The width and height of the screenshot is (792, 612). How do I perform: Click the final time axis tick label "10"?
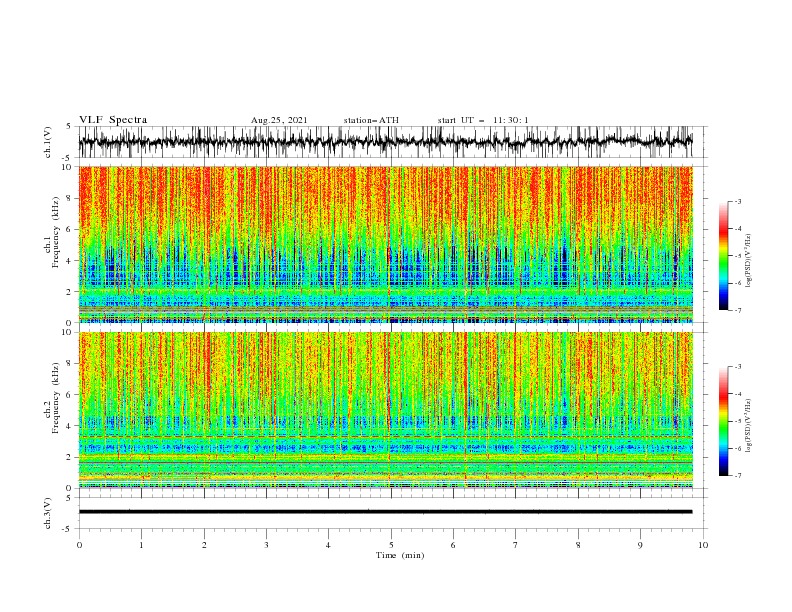703,545
